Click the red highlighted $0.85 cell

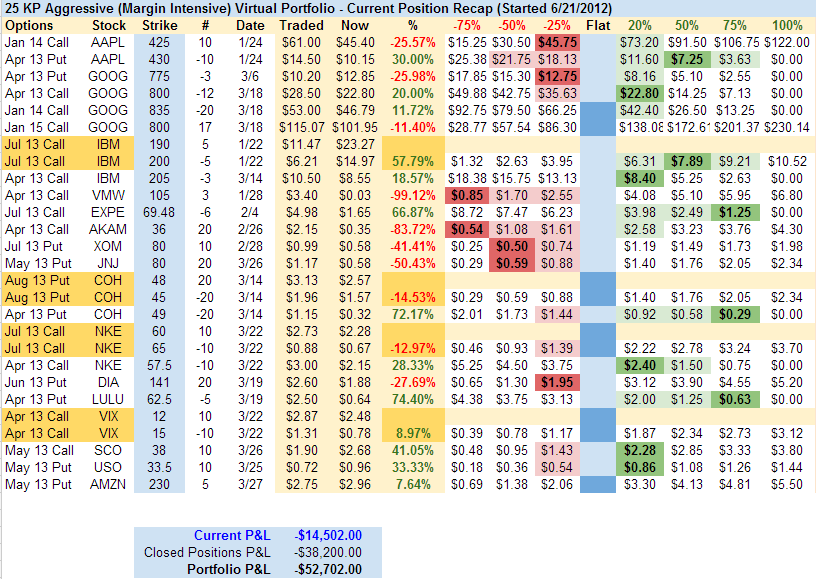tap(463, 195)
